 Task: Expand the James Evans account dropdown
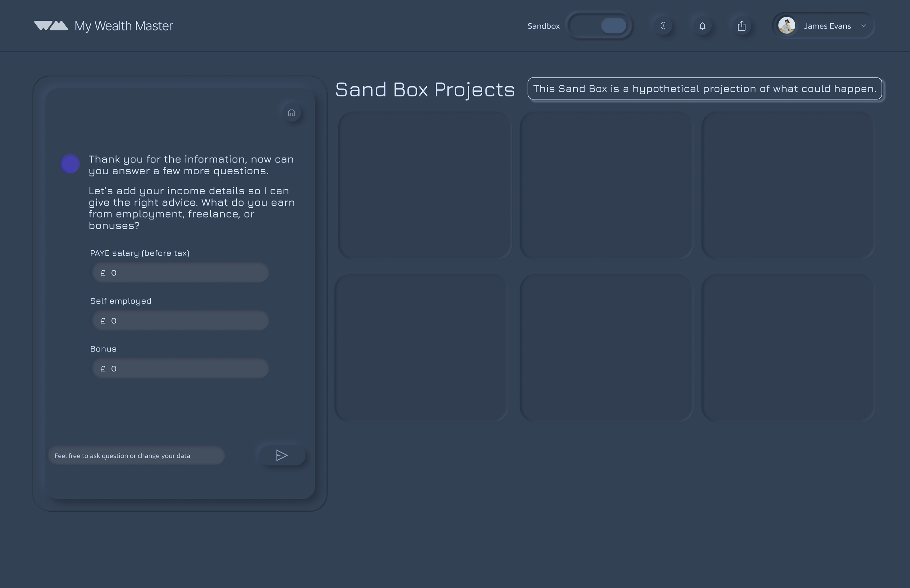(864, 25)
